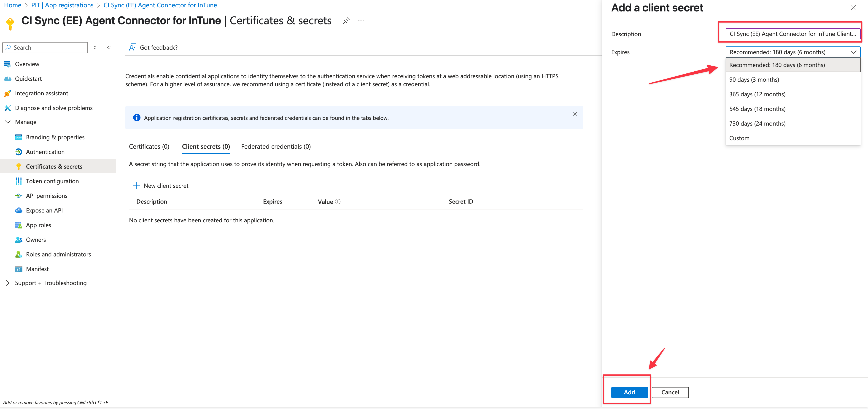This screenshot has width=868, height=409.
Task: Click the Got feedback person icon
Action: click(132, 48)
